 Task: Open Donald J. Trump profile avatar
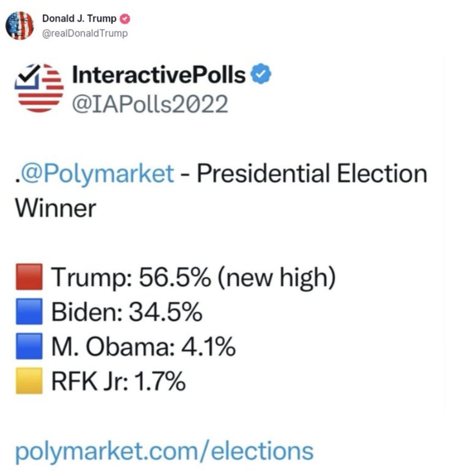tap(20, 25)
